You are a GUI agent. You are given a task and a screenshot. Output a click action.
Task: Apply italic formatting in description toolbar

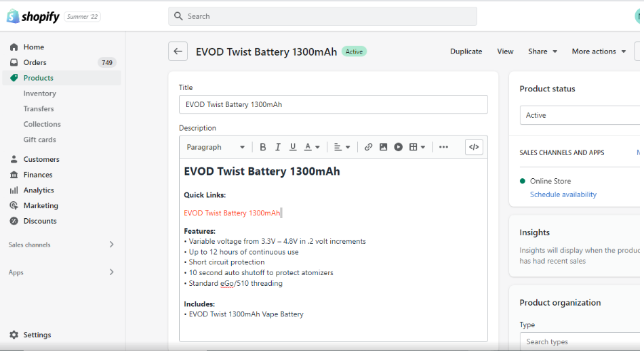click(x=278, y=147)
